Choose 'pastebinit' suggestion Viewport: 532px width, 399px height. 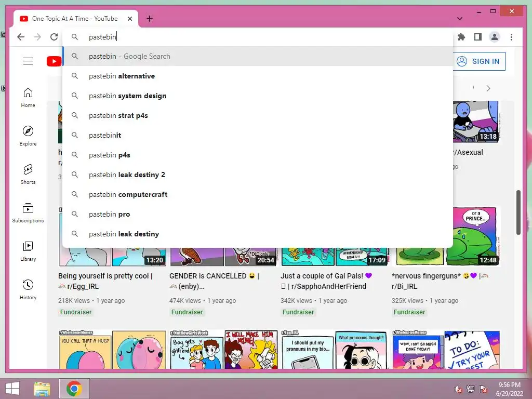258,135
